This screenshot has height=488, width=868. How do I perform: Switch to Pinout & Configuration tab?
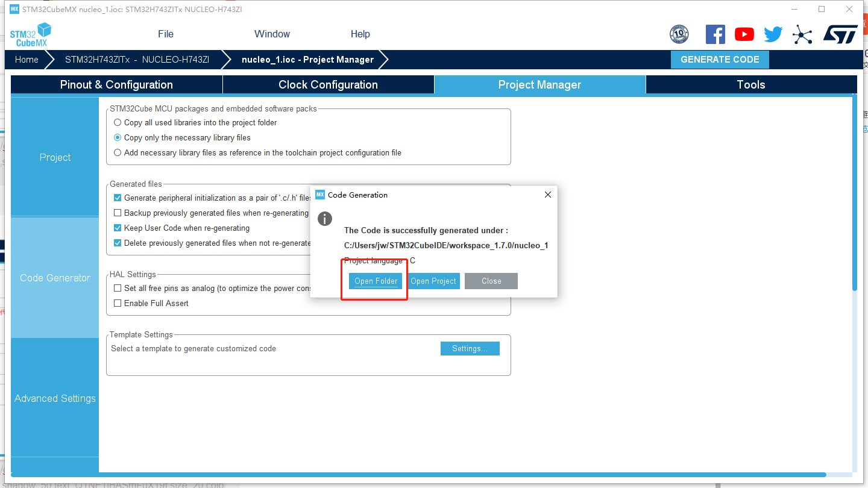pyautogui.click(x=116, y=85)
